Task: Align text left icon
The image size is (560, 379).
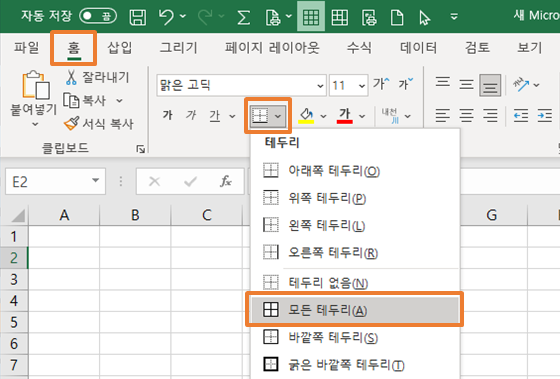Action: [442, 116]
